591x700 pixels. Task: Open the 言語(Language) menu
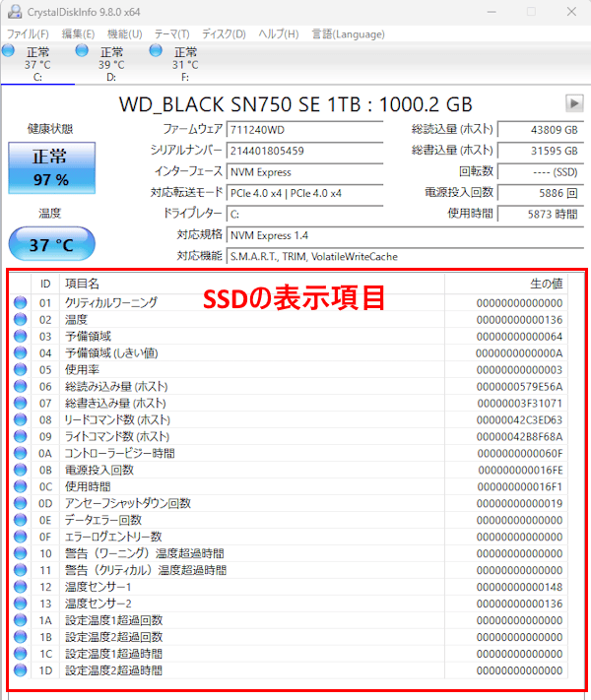[348, 34]
